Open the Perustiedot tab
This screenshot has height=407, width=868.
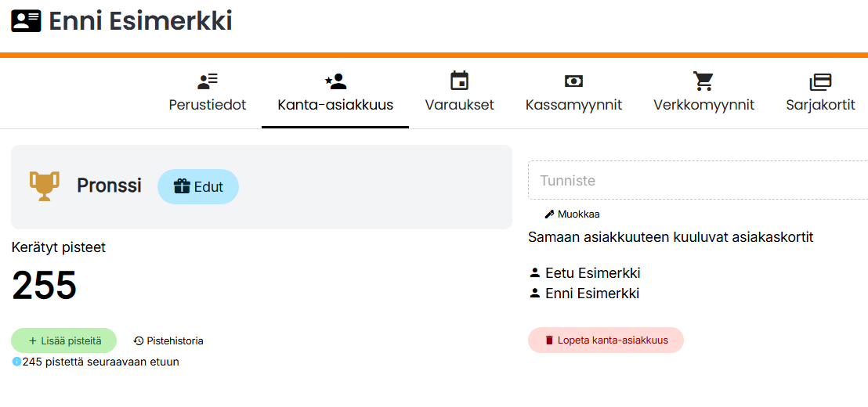pyautogui.click(x=208, y=94)
